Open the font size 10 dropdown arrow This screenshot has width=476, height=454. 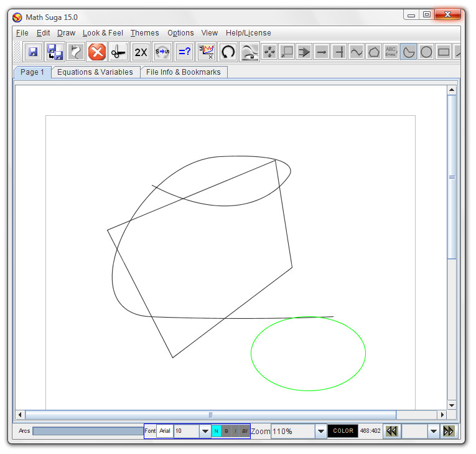(x=205, y=431)
